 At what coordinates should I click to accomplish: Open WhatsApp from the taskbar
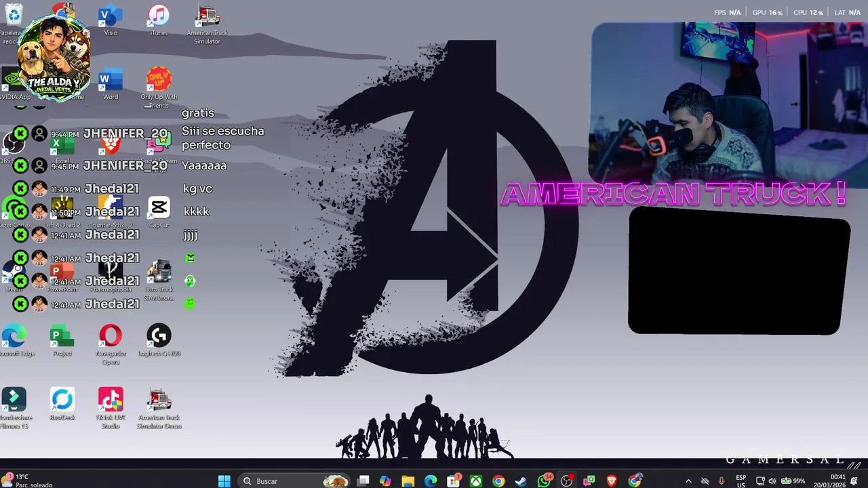click(x=544, y=481)
